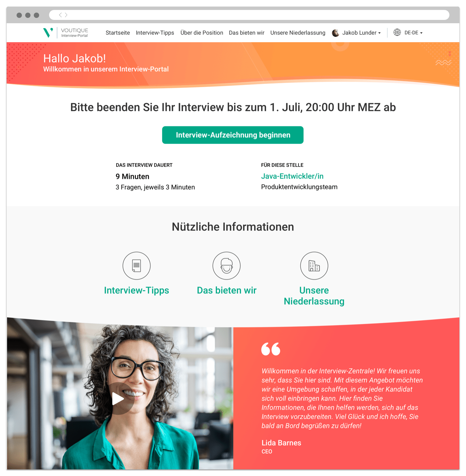Click the browser back arrow
This screenshot has width=466, height=476.
pos(60,15)
